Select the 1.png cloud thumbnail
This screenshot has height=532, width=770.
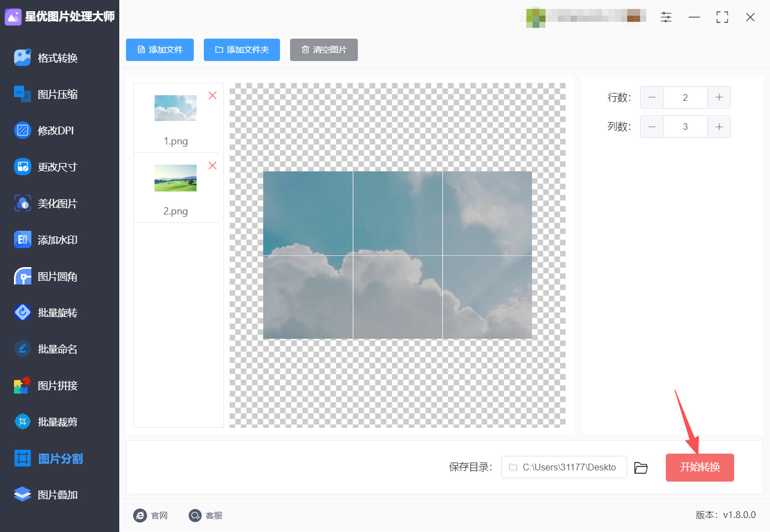[x=175, y=108]
